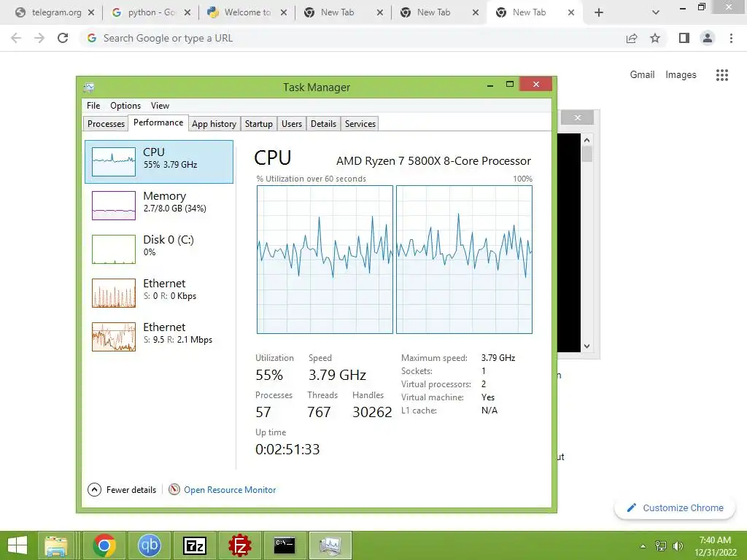Screen dimensions: 747x560
Task: Switch to the App history tab
Action: (214, 124)
